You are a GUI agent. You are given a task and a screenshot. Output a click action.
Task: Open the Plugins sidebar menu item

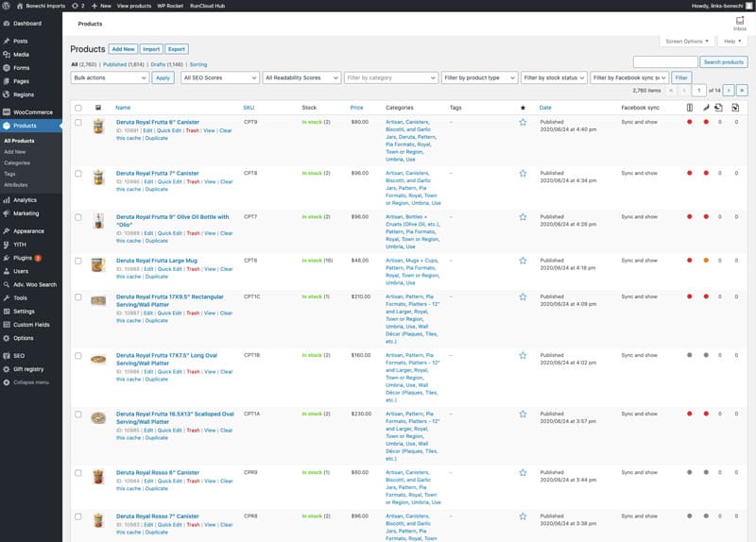(x=23, y=257)
